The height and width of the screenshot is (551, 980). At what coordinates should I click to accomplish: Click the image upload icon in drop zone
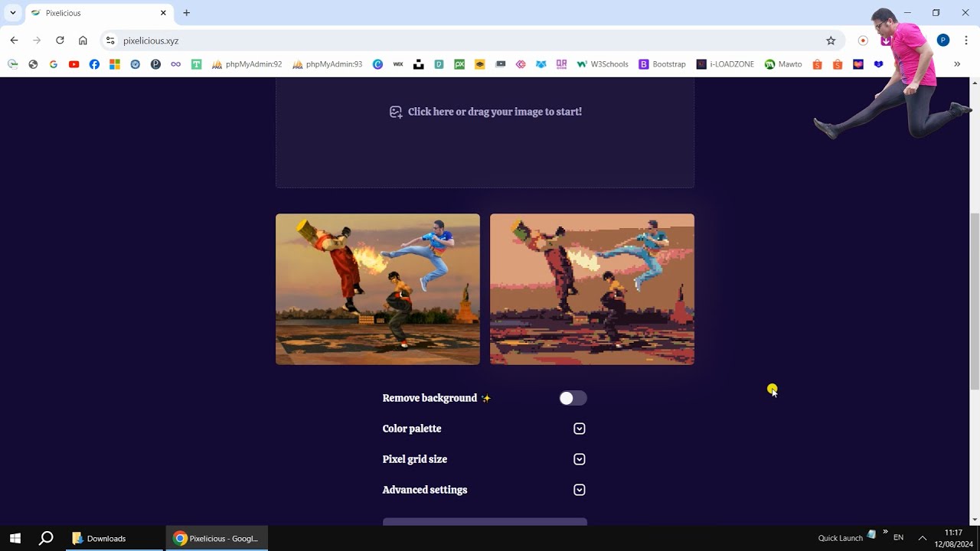[396, 112]
